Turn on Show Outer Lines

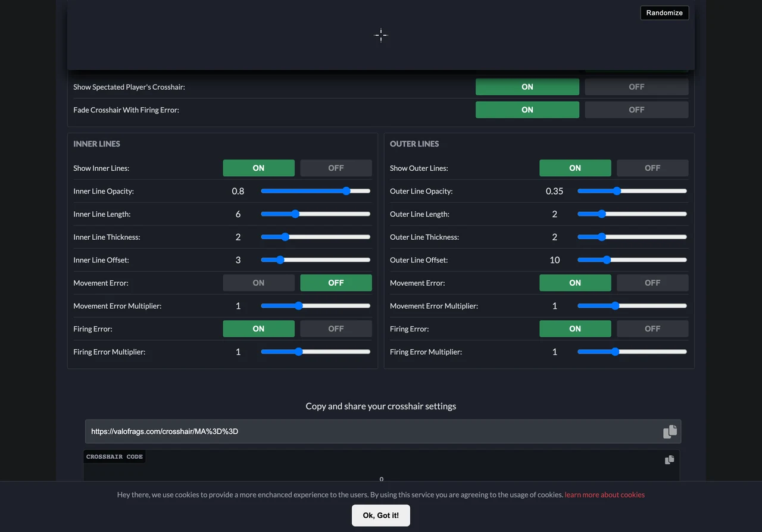(575, 168)
